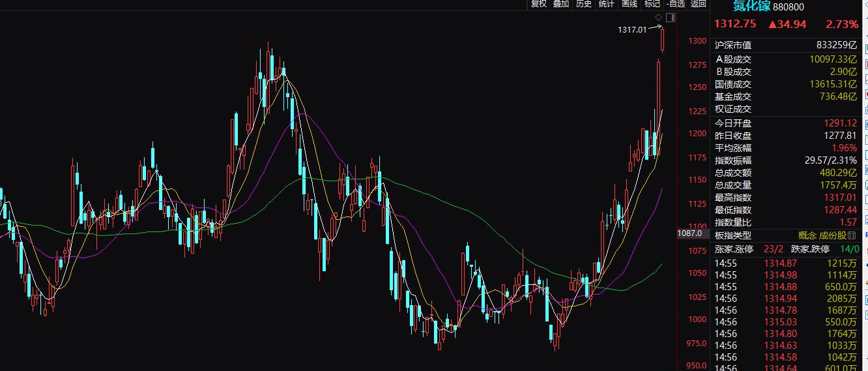Click the 最高指数 row's 1317.01 value
This screenshot has height=371, width=868.
click(841, 198)
